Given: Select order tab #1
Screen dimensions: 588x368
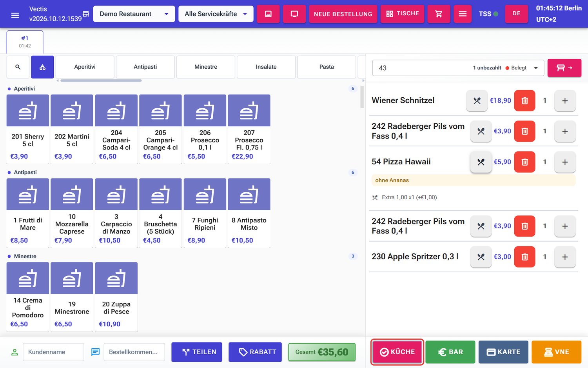Looking at the screenshot, I should tap(25, 42).
